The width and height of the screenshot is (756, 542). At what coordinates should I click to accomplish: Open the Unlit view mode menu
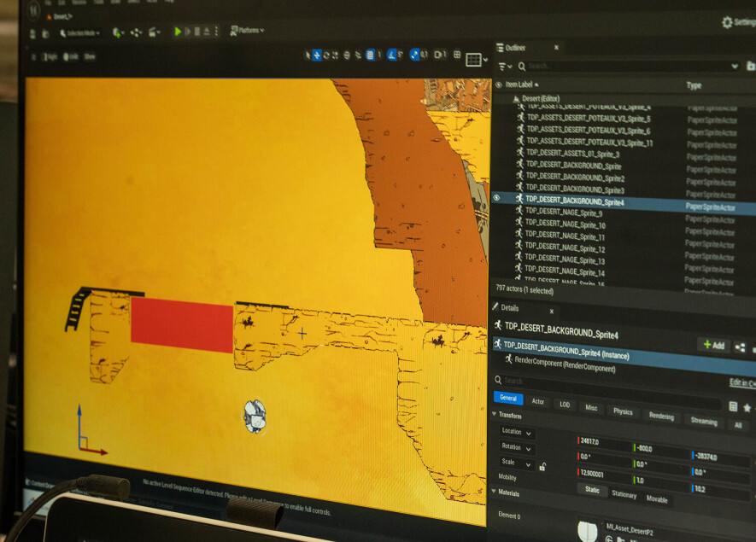click(70, 57)
